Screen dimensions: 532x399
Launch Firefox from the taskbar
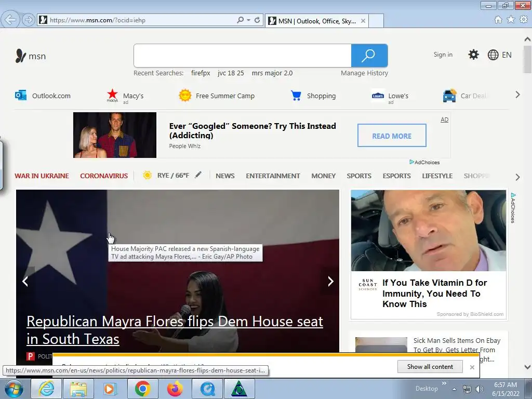coord(175,389)
